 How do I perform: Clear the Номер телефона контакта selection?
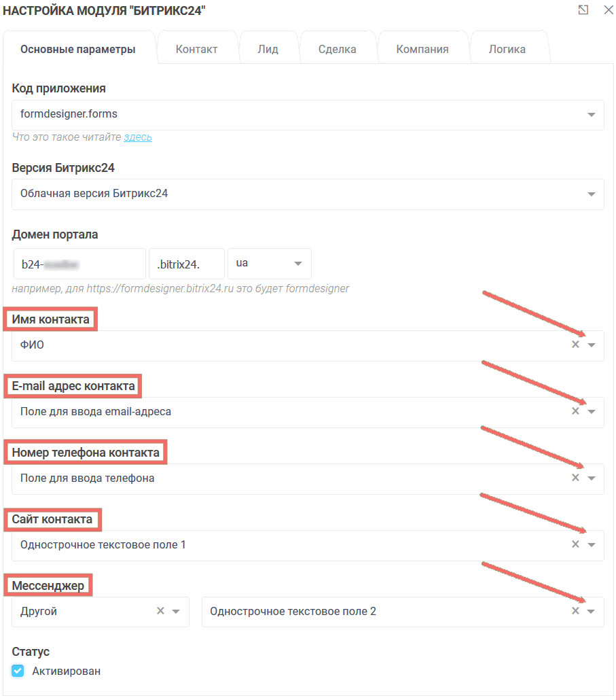pos(575,478)
